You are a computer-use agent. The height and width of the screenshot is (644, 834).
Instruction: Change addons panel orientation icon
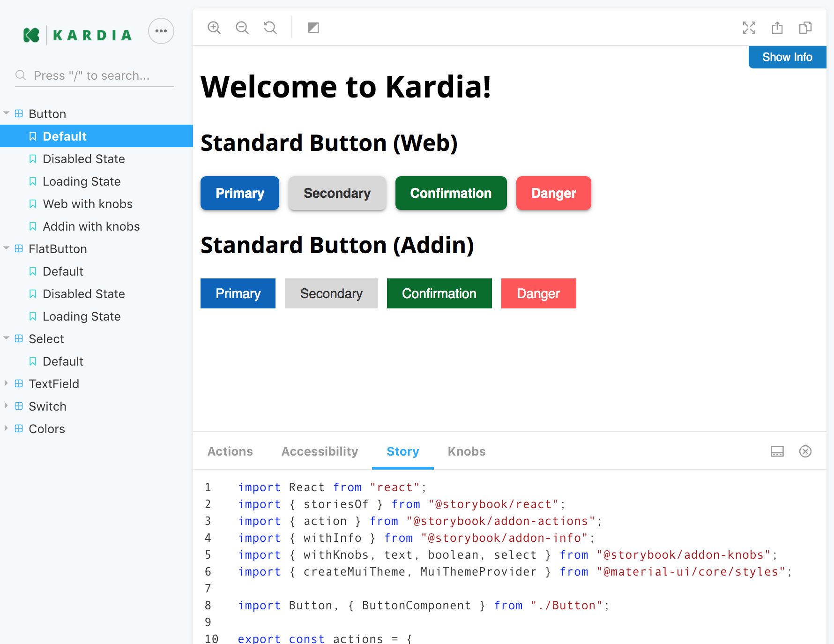click(x=777, y=451)
